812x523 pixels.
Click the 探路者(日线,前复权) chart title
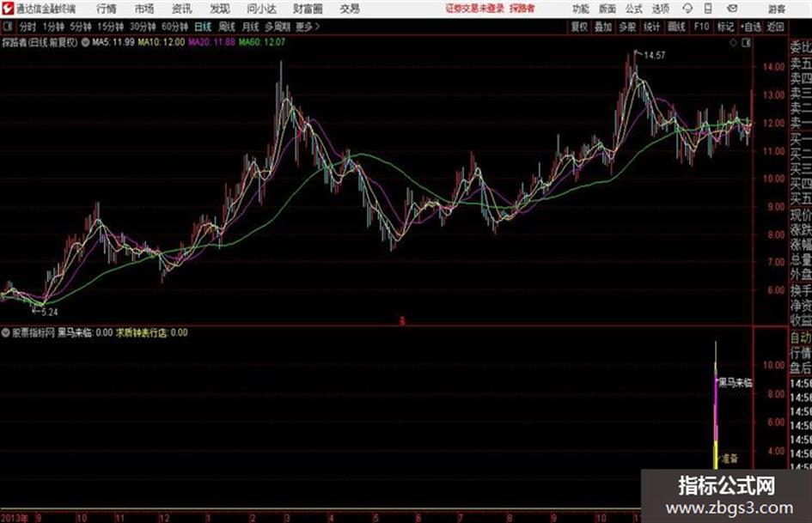click(40, 42)
